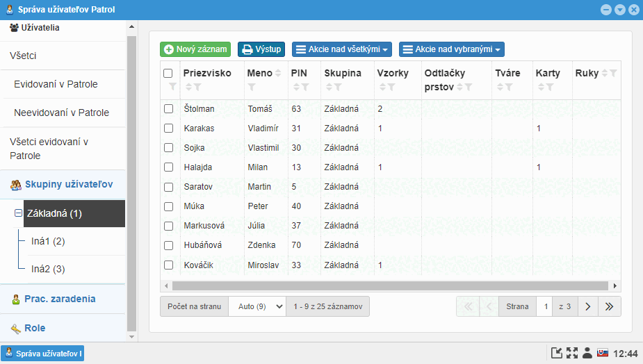Screen dimensions: 643x364
Task: Open Evidovaní v Patrole list
Action: pos(63,84)
